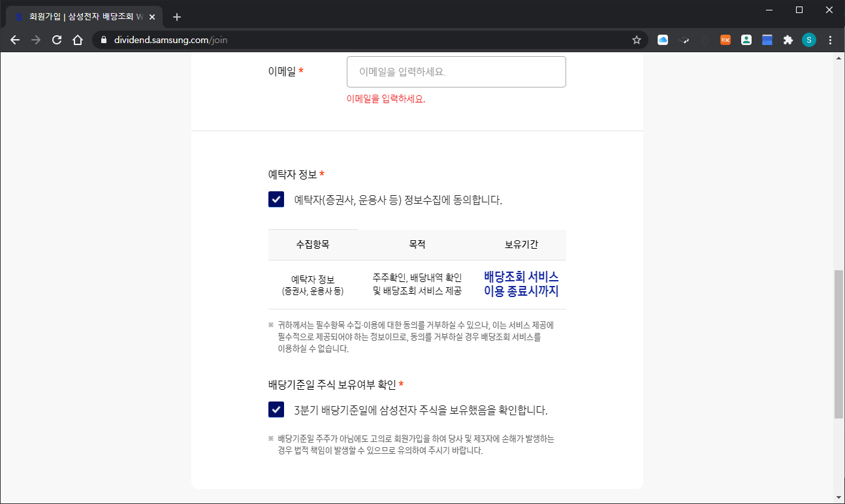The height and width of the screenshot is (504, 845).
Task: Click the padlock site info icon
Action: [103, 40]
